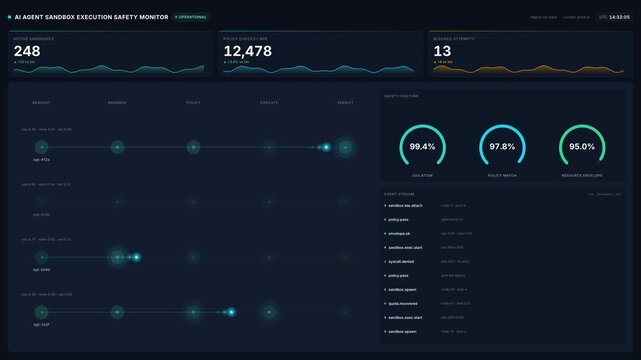This screenshot has height=360, width=641.
Task: Click the UTC 14:32:05 clock
Action: 614,17
